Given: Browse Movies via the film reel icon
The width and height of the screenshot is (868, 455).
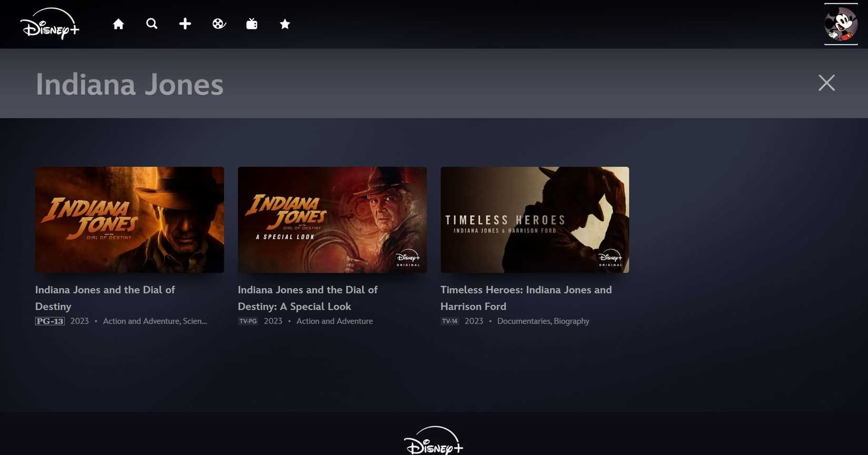Looking at the screenshot, I should (219, 24).
